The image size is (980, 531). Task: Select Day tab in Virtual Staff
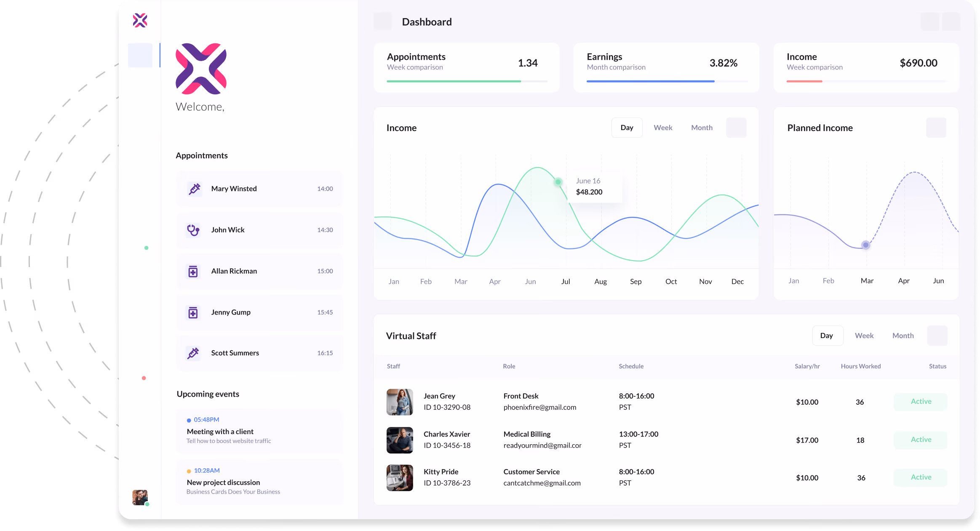coord(827,336)
